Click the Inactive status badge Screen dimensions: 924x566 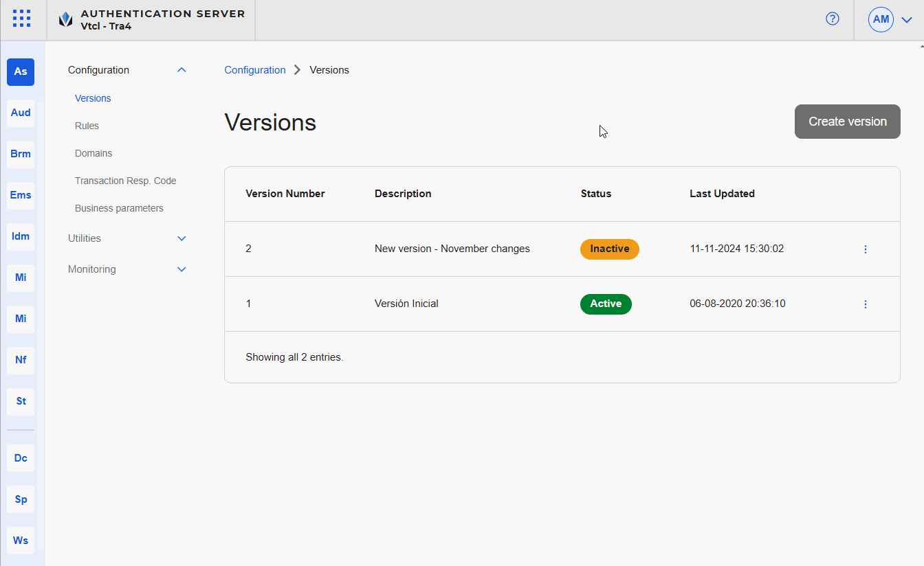[609, 249]
